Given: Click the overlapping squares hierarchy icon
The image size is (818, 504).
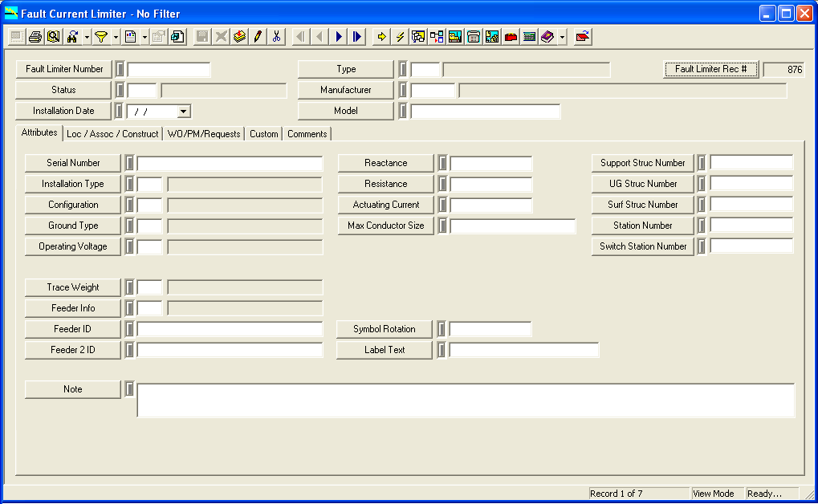Looking at the screenshot, I should 418,37.
